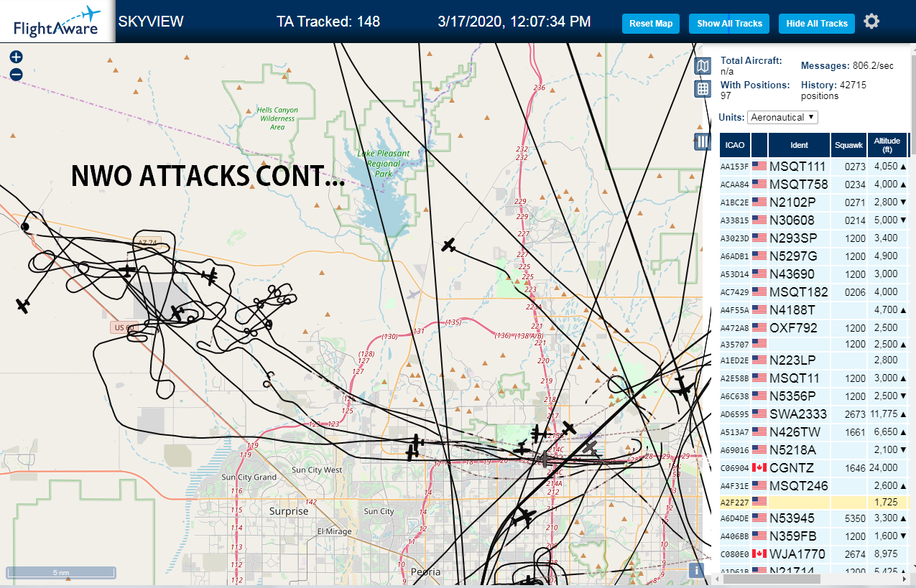Viewport: 916px width, 588px height.
Task: Select the MSQT11 aircraft ident
Action: pos(795,378)
